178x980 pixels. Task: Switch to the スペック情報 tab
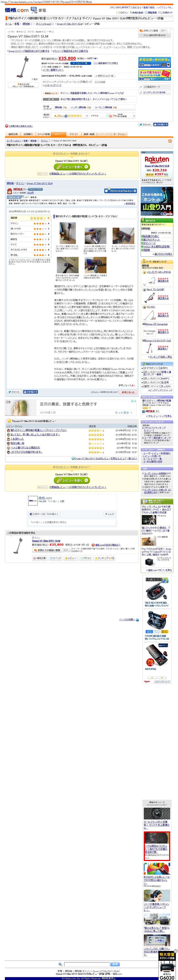tap(43, 134)
